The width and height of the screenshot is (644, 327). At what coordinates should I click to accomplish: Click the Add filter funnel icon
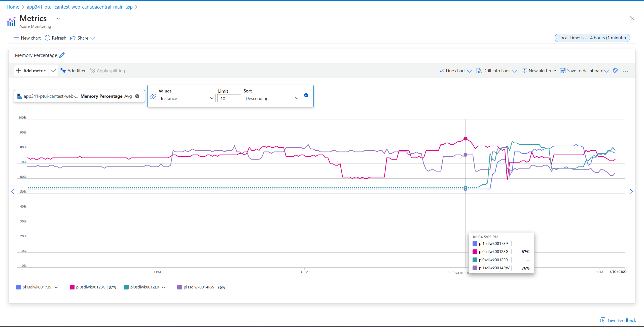coord(63,71)
